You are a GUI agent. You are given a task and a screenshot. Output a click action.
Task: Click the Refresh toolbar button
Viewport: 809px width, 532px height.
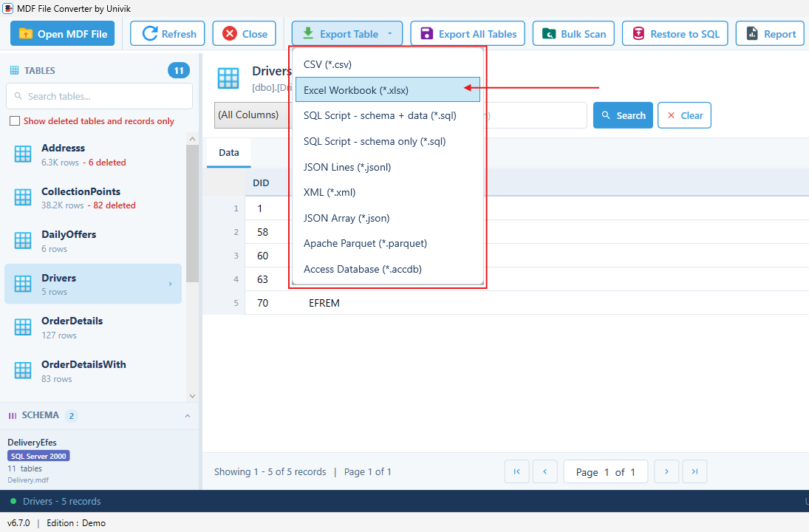click(168, 34)
